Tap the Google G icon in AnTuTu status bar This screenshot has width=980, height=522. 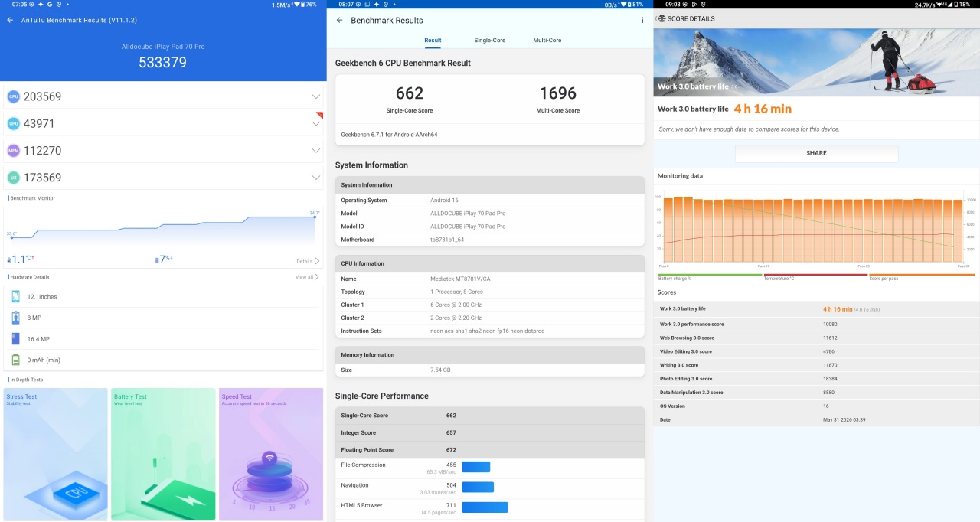point(50,5)
